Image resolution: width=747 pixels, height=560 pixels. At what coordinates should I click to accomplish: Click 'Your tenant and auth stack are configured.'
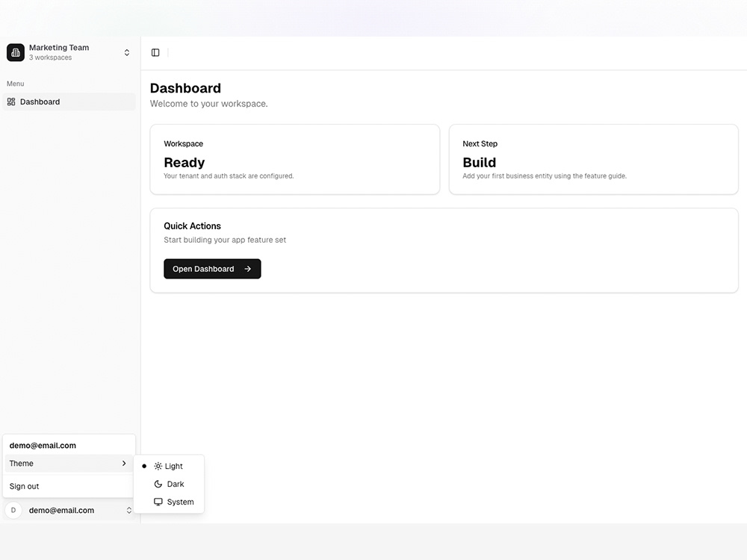point(229,176)
